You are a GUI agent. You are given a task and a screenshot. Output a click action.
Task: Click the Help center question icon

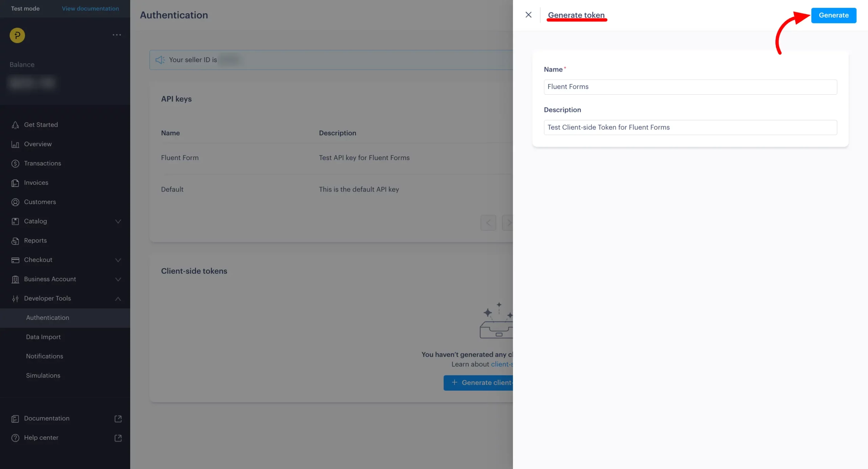15,438
